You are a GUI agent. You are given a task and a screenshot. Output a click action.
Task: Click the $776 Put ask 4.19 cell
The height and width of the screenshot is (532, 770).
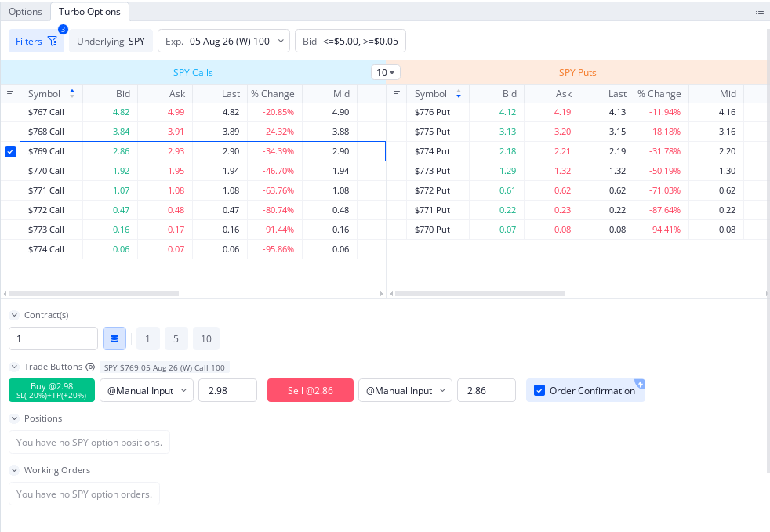pos(551,112)
